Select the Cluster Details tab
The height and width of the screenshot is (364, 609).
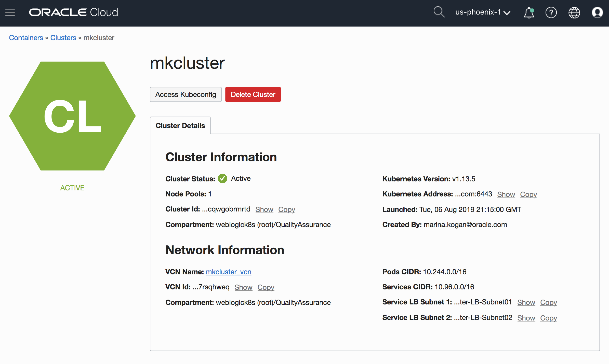click(x=180, y=125)
